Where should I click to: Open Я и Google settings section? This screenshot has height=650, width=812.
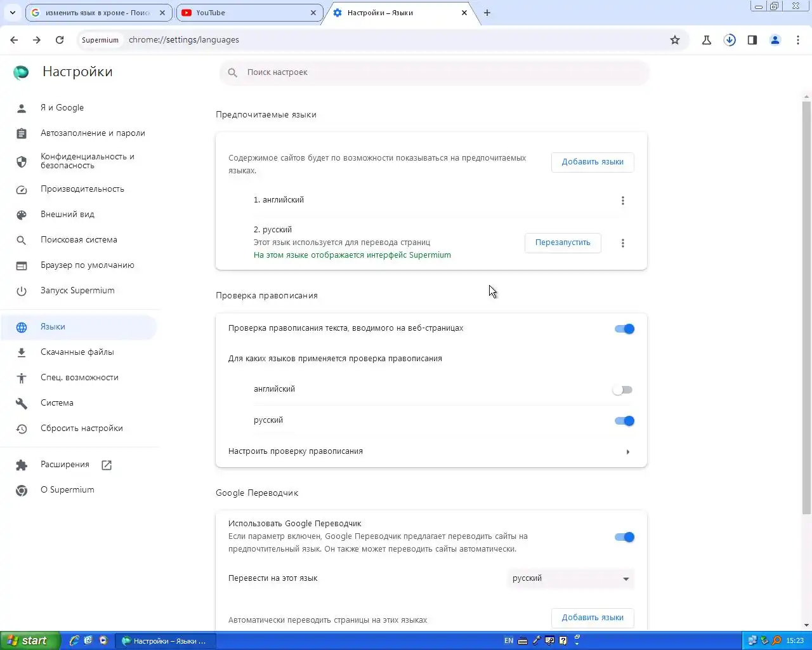pyautogui.click(x=79, y=108)
